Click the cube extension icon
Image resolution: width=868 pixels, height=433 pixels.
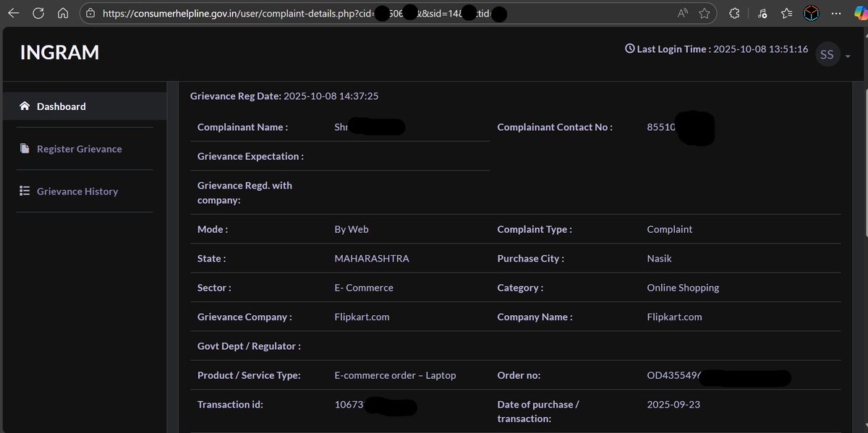pyautogui.click(x=813, y=13)
